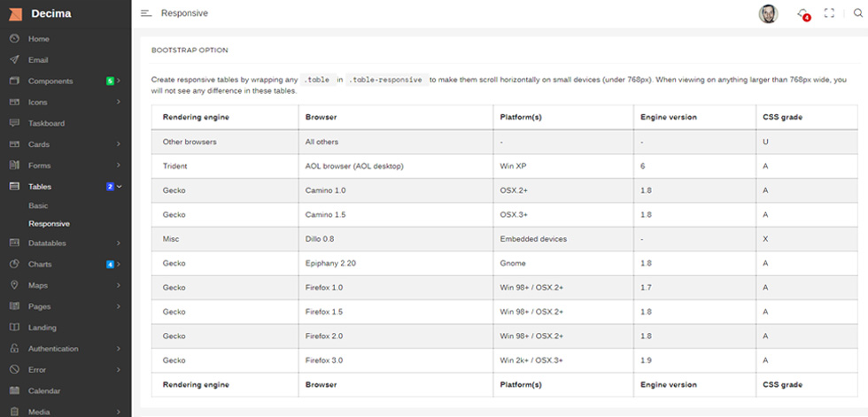Click the Error sidebar icon
The width and height of the screenshot is (868, 417).
(15, 369)
